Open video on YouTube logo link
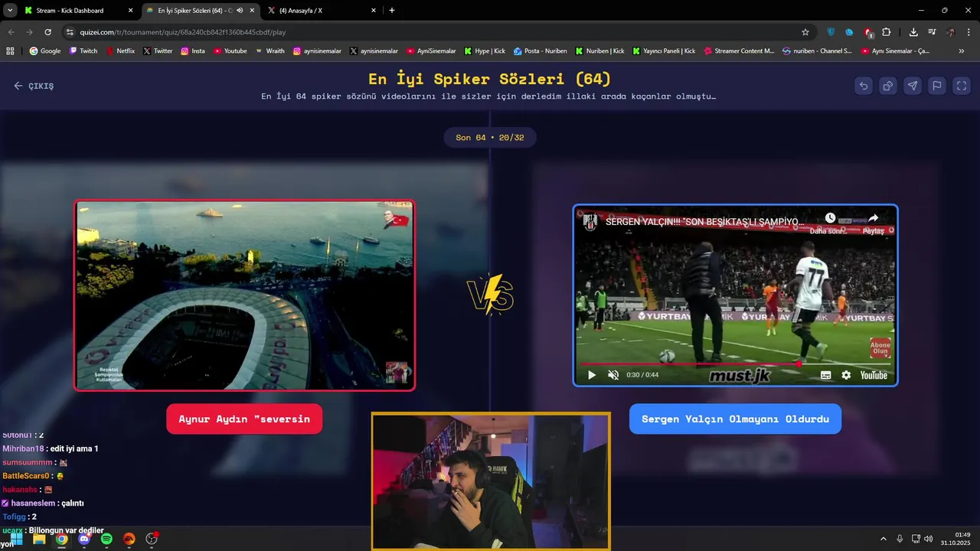 874,375
